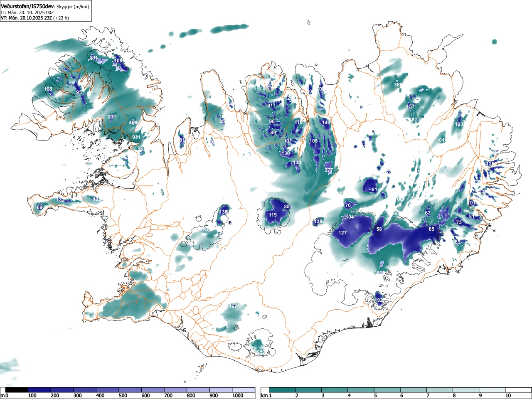Click the Veðurstofan/IS750dev title text

click(27, 6)
